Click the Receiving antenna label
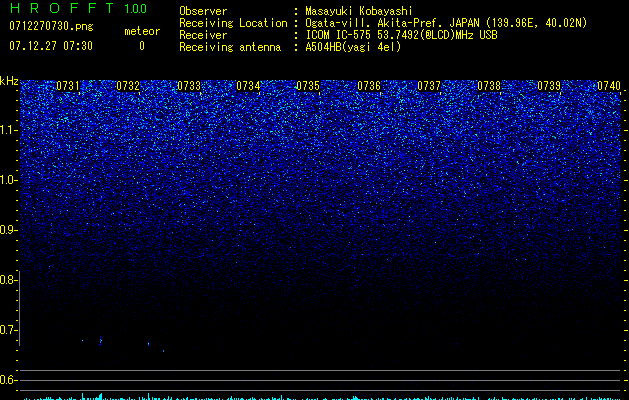This screenshot has height=400, width=629. click(x=230, y=47)
